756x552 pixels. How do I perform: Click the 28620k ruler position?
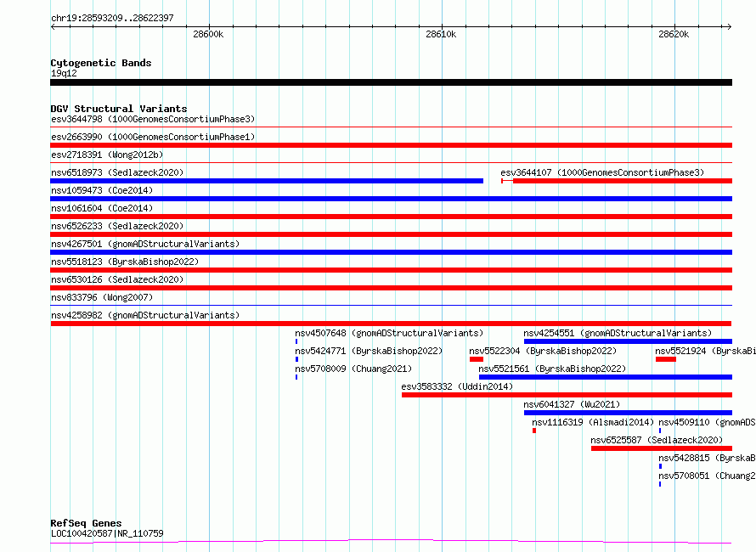[674, 34]
